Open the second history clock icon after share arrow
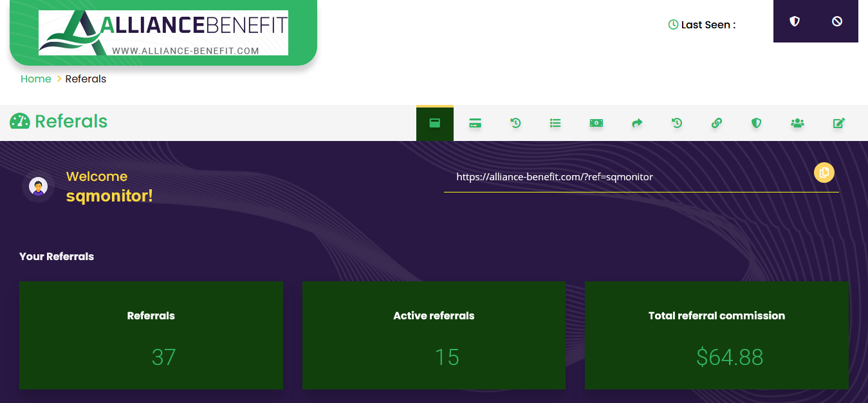 tap(677, 123)
